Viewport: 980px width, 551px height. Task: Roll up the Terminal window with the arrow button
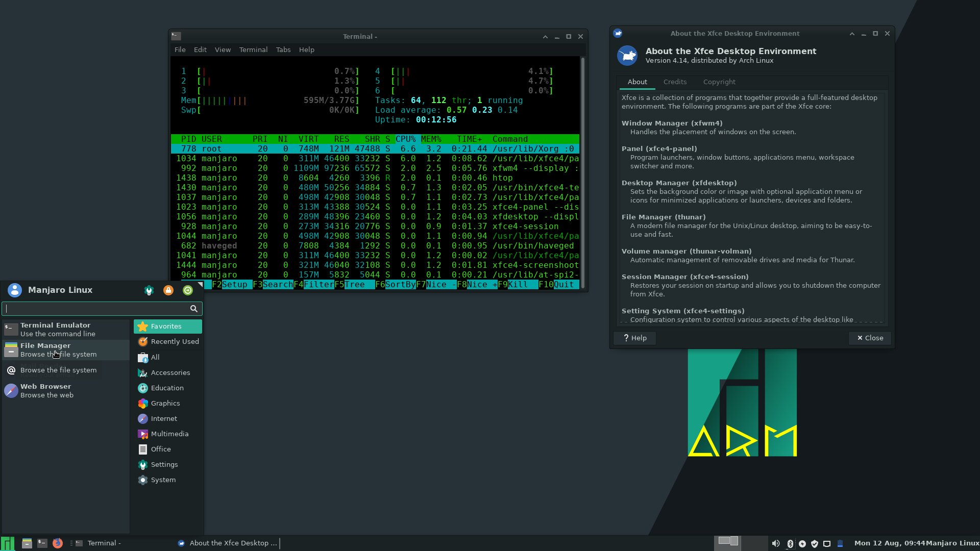(x=545, y=37)
